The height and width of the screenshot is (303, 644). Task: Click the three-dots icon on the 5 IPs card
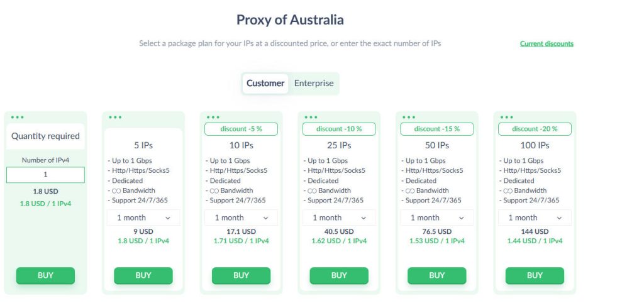115,118
